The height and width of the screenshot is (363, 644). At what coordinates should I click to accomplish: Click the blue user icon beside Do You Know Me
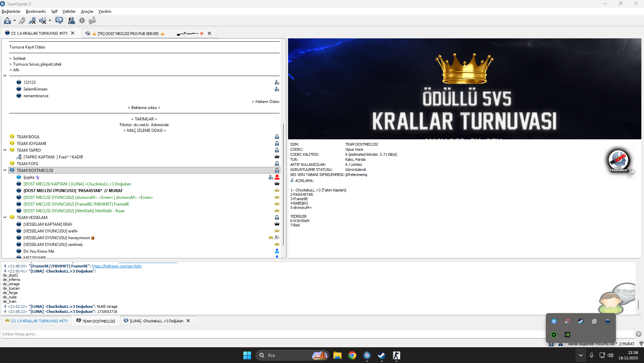tap(277, 251)
